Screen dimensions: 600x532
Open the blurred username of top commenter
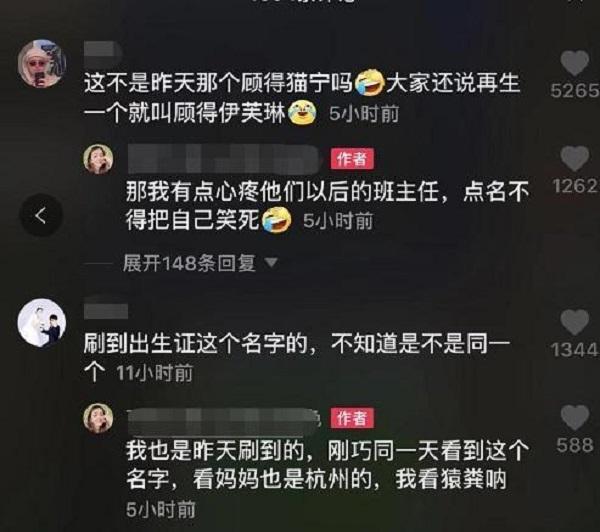point(103,52)
